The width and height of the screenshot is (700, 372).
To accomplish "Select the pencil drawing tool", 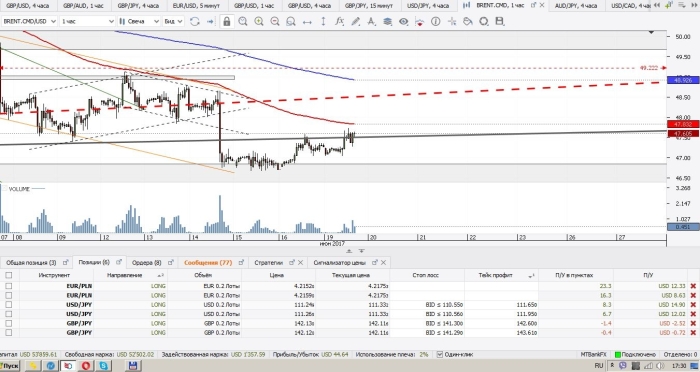I will [355, 21].
